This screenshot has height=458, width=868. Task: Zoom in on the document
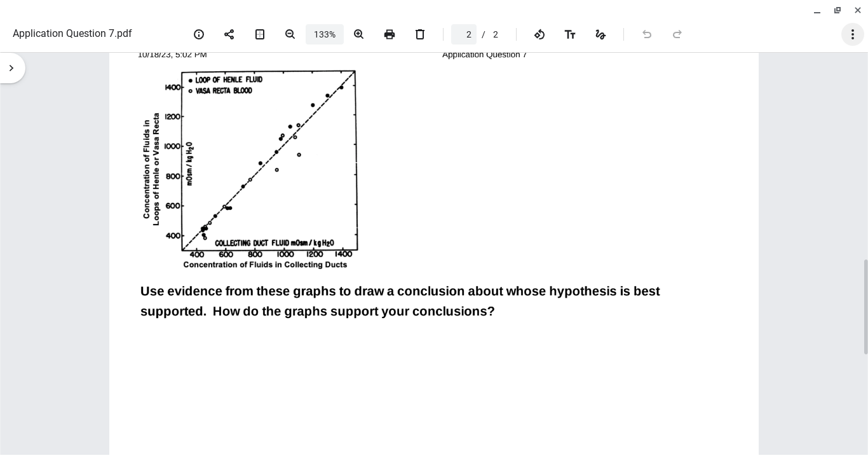click(359, 34)
